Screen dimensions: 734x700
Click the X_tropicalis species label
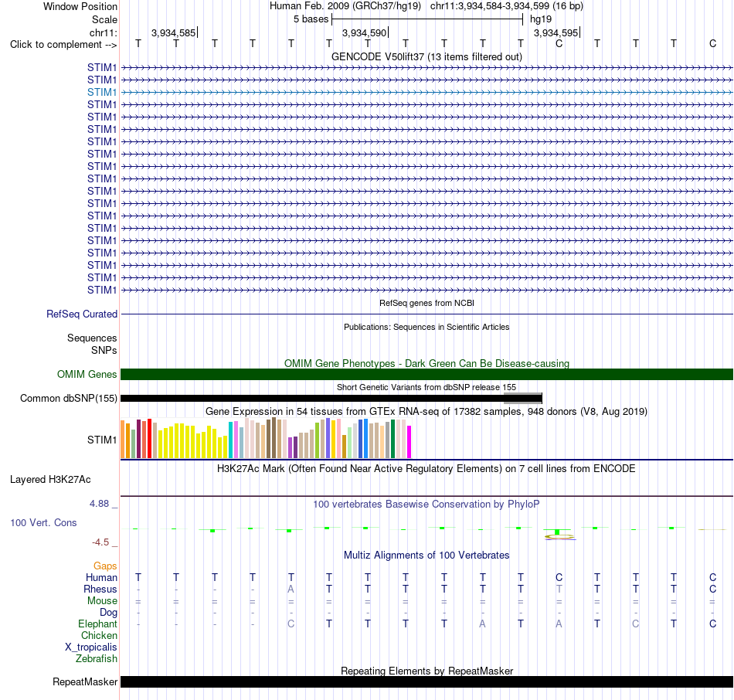point(91,647)
